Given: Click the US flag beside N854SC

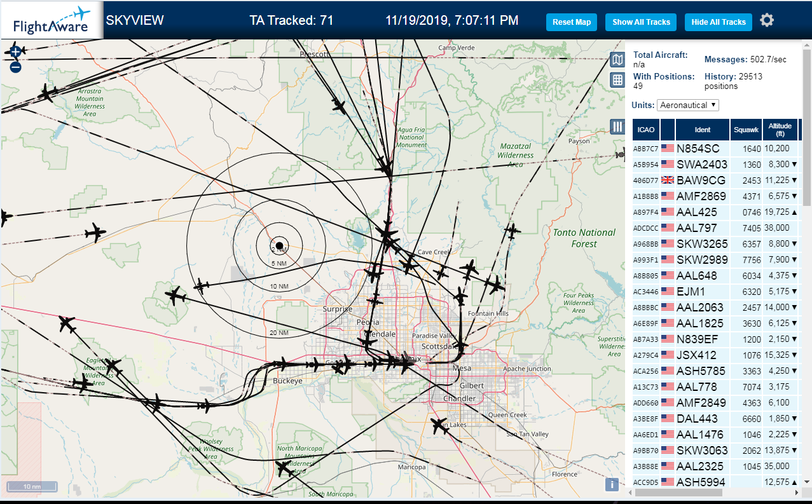Looking at the screenshot, I should pyautogui.click(x=668, y=148).
